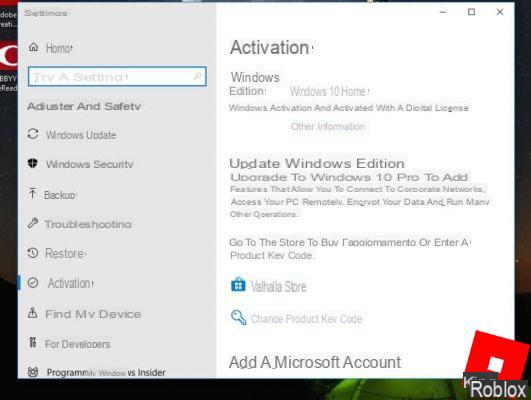This screenshot has width=531, height=400.
Task: Click the Windows Security shield icon
Action: tap(33, 163)
